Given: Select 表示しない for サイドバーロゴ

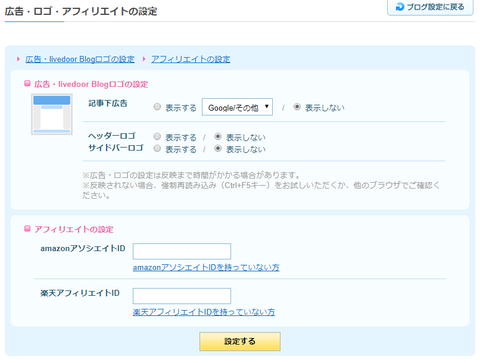Looking at the screenshot, I should coord(218,148).
